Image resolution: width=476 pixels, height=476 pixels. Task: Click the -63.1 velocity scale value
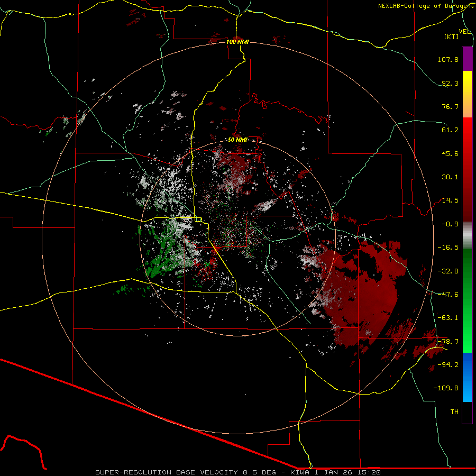(x=448, y=318)
